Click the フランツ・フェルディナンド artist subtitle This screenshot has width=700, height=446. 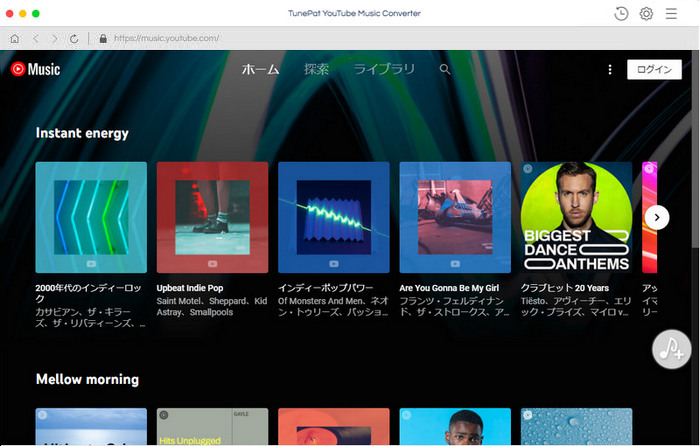[454, 307]
